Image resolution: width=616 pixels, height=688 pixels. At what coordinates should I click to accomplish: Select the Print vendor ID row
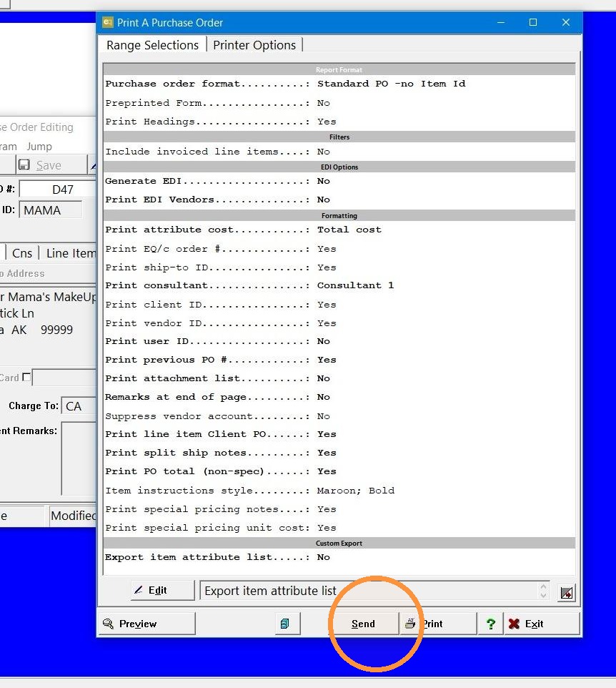tap(339, 323)
